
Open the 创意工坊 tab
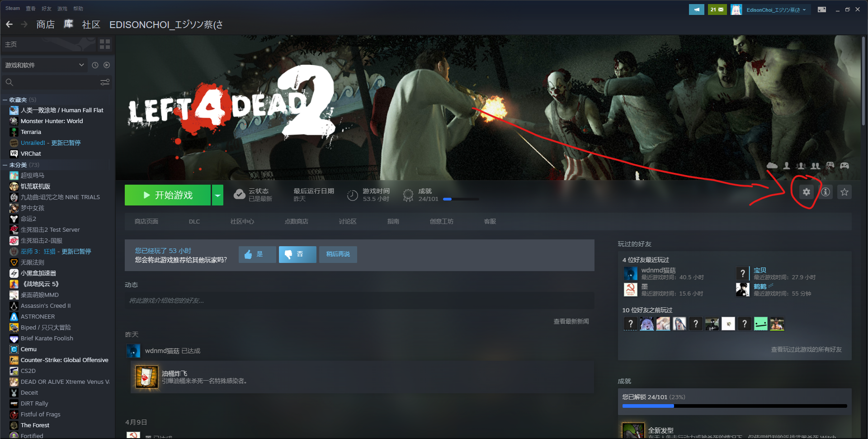[442, 221]
